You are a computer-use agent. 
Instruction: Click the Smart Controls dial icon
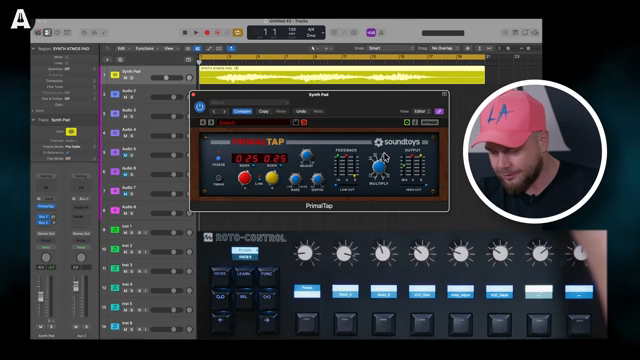(x=84, y=33)
